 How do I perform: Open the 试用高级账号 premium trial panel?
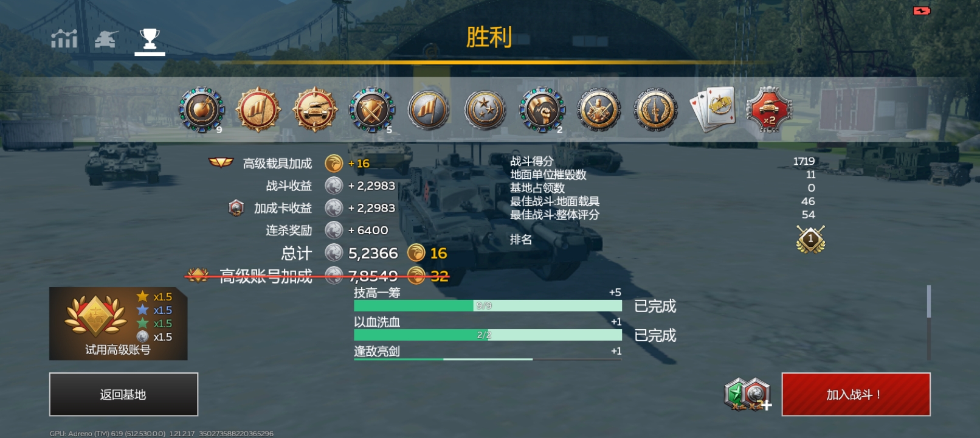[x=118, y=324]
